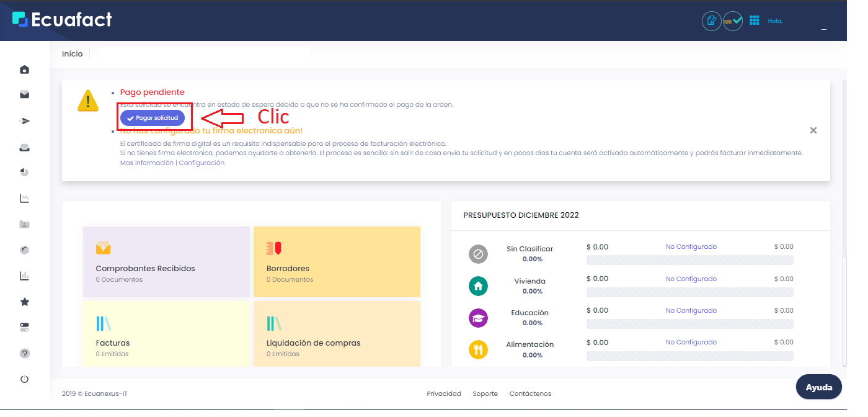Click the Pagar solicitud button
This screenshot has width=868, height=417.
click(153, 117)
